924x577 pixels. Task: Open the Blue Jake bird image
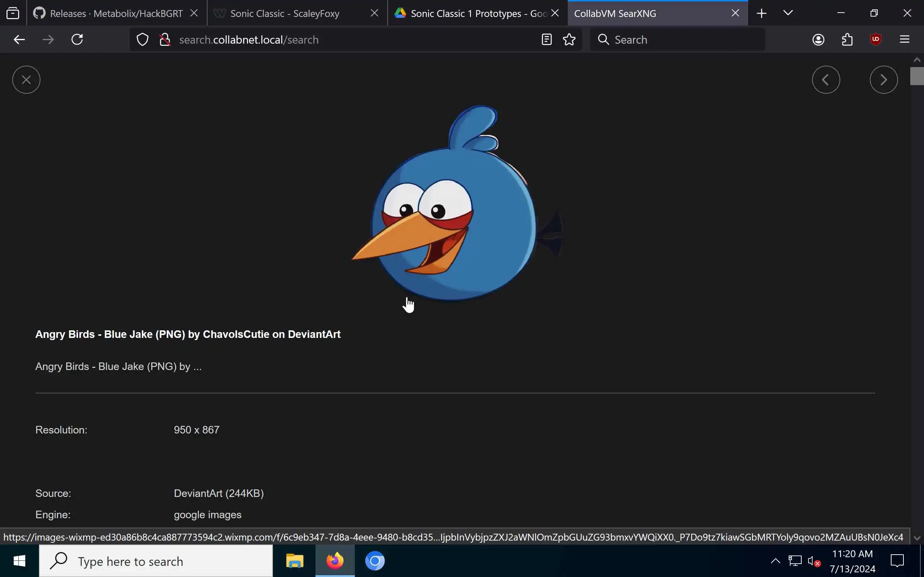click(x=454, y=202)
